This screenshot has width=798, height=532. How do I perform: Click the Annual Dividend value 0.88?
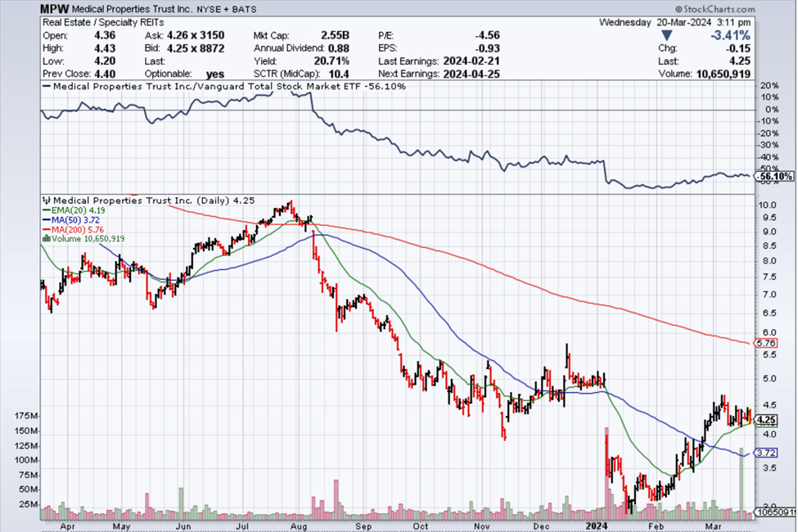point(339,48)
